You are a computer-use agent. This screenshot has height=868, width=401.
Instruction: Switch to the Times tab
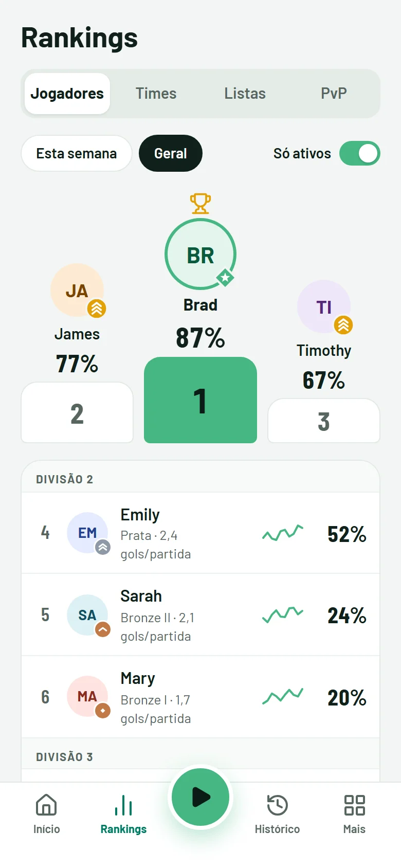pos(156,94)
